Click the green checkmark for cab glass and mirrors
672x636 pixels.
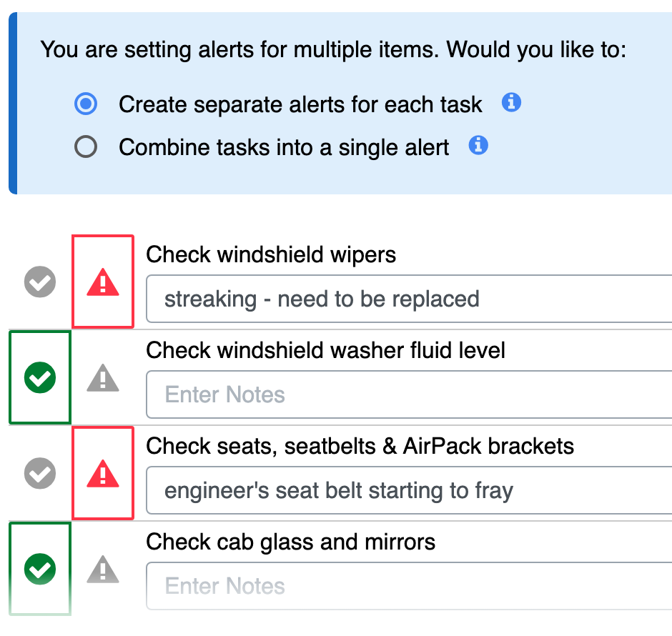pos(40,569)
